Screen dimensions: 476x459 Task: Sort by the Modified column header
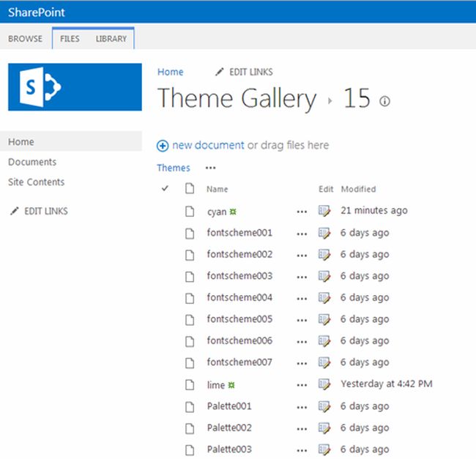358,189
